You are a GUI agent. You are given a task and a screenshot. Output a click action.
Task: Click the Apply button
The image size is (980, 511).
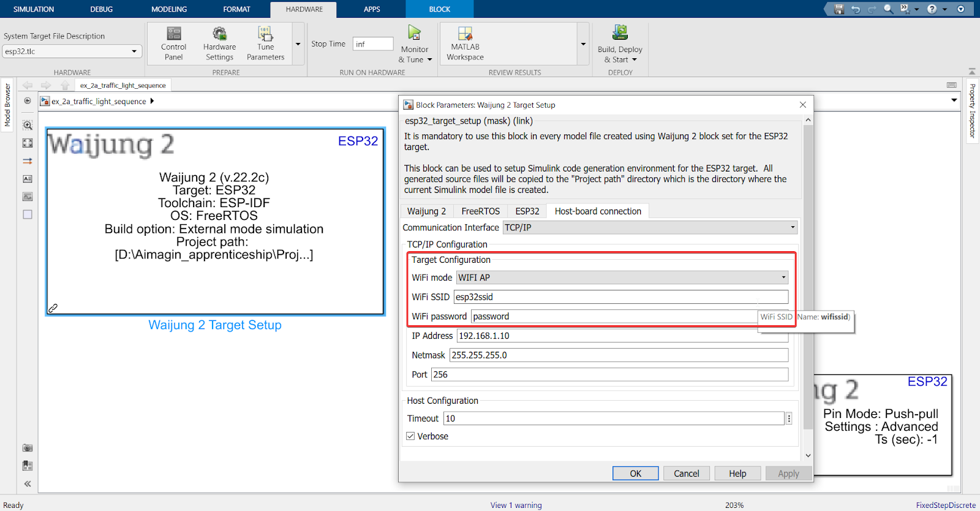pyautogui.click(x=788, y=474)
